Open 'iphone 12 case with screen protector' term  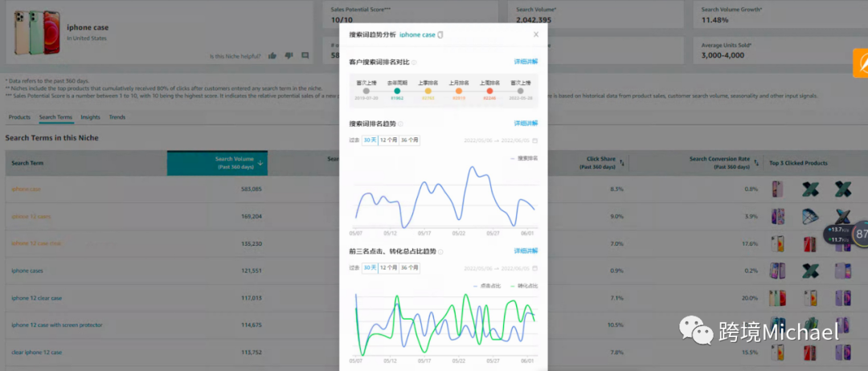pyautogui.click(x=57, y=325)
